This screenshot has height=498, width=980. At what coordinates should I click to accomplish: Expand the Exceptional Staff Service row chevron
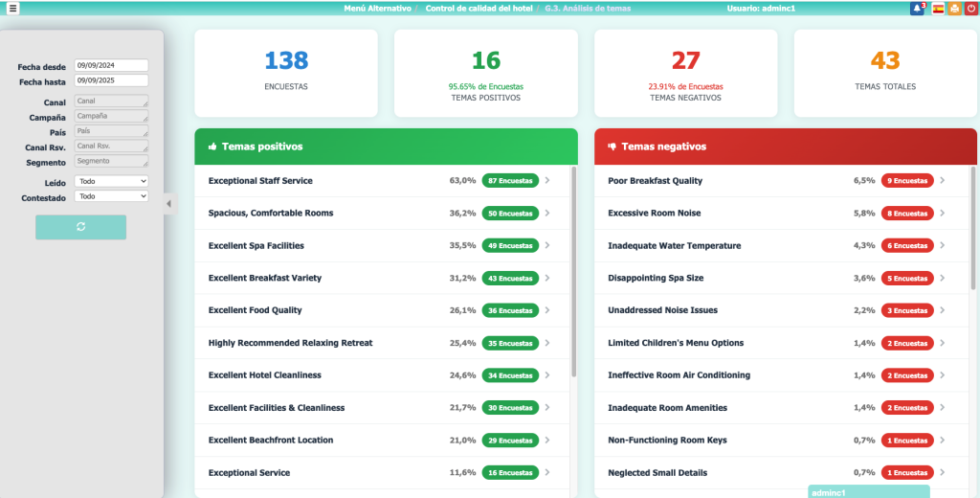coord(546,180)
